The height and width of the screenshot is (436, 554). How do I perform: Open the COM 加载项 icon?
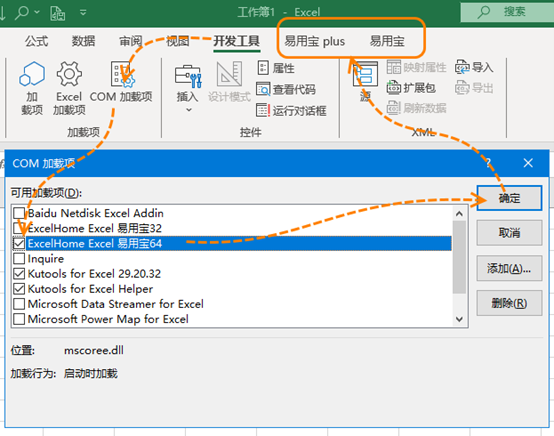click(x=122, y=74)
